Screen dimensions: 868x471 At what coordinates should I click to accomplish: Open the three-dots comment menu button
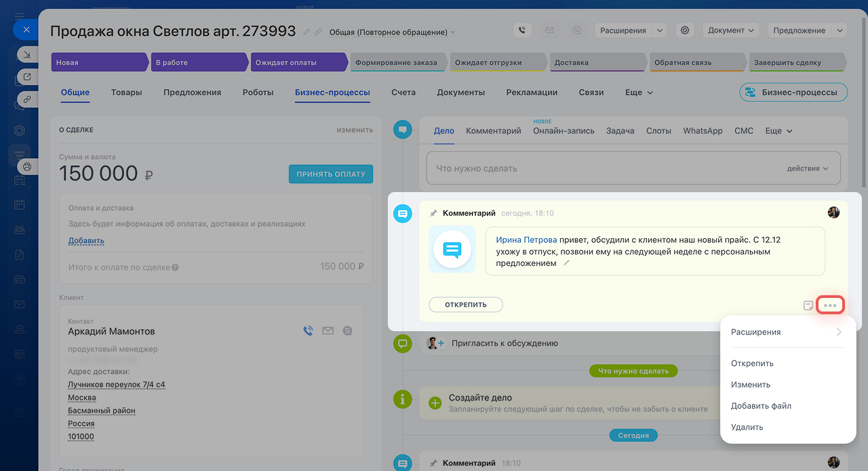coord(830,305)
